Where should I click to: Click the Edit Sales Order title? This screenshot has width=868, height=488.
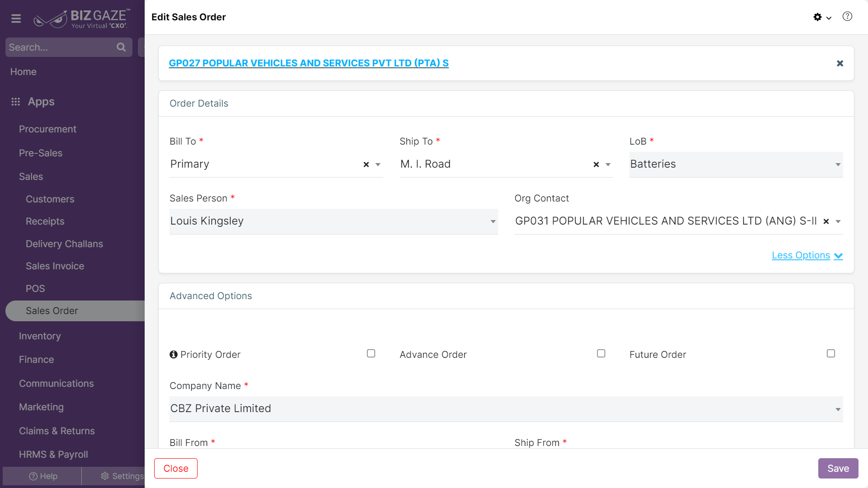[189, 17]
